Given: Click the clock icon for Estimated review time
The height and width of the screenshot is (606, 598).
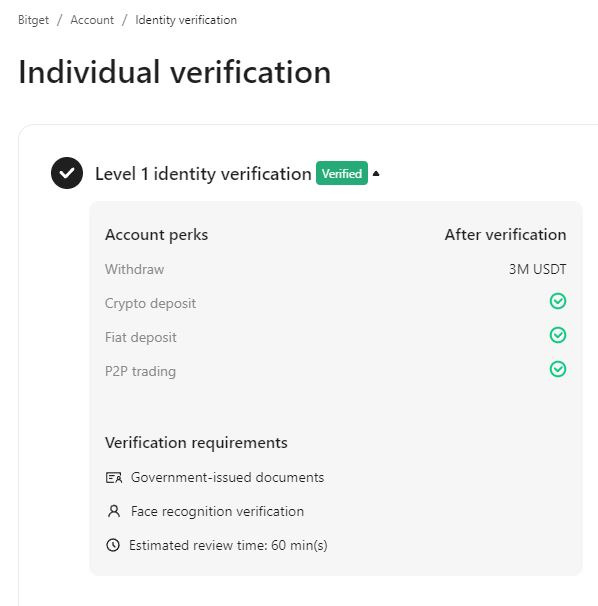Looking at the screenshot, I should [113, 545].
